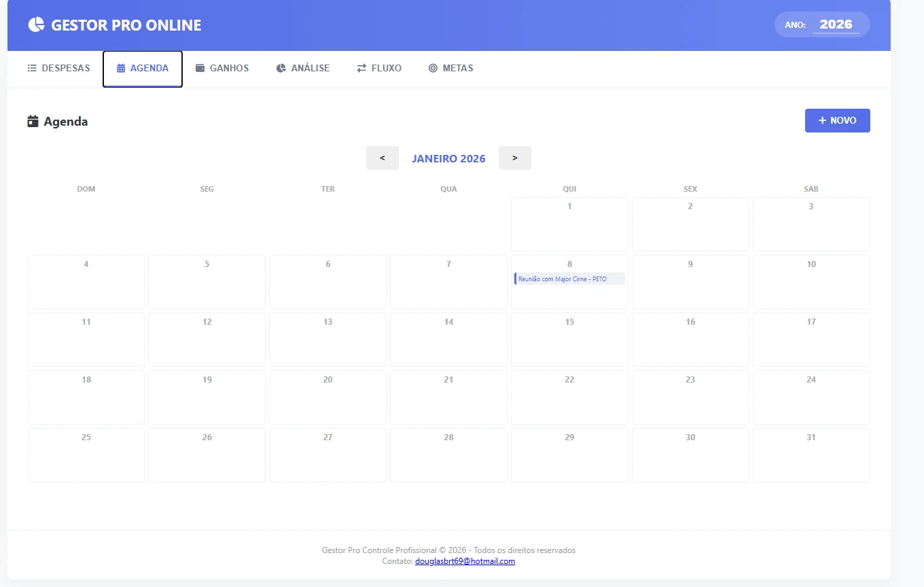Click the Agenda calendar tab icon
Viewport: 924px width, 587px height.
pyautogui.click(x=121, y=68)
